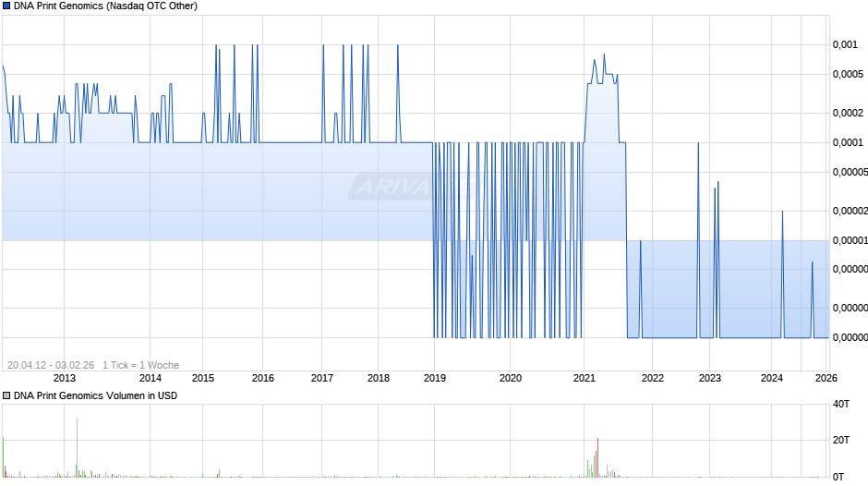Click the date range '20.04.12 - 03.02.26'
The image size is (868, 486).
pyautogui.click(x=51, y=365)
